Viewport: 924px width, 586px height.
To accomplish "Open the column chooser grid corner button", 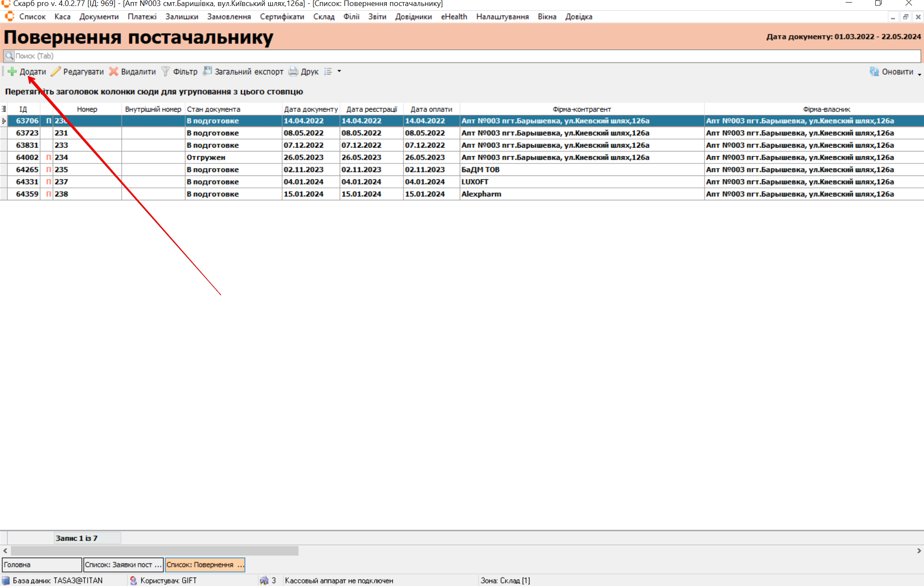I will 4,109.
